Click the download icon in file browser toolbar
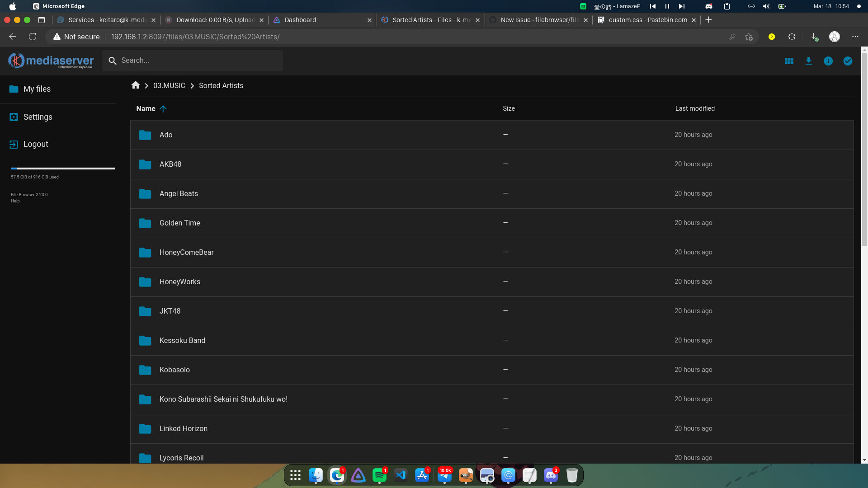This screenshot has width=868, height=488. (x=809, y=61)
